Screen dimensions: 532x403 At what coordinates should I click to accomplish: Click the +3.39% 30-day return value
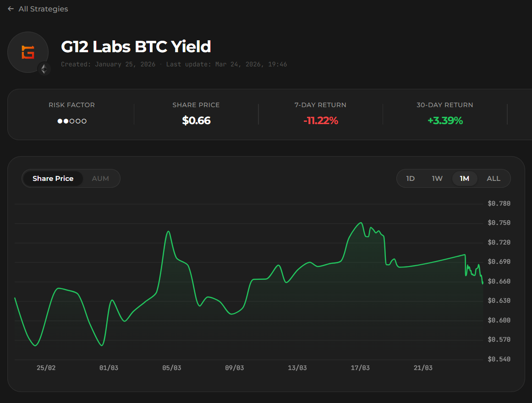(x=445, y=121)
